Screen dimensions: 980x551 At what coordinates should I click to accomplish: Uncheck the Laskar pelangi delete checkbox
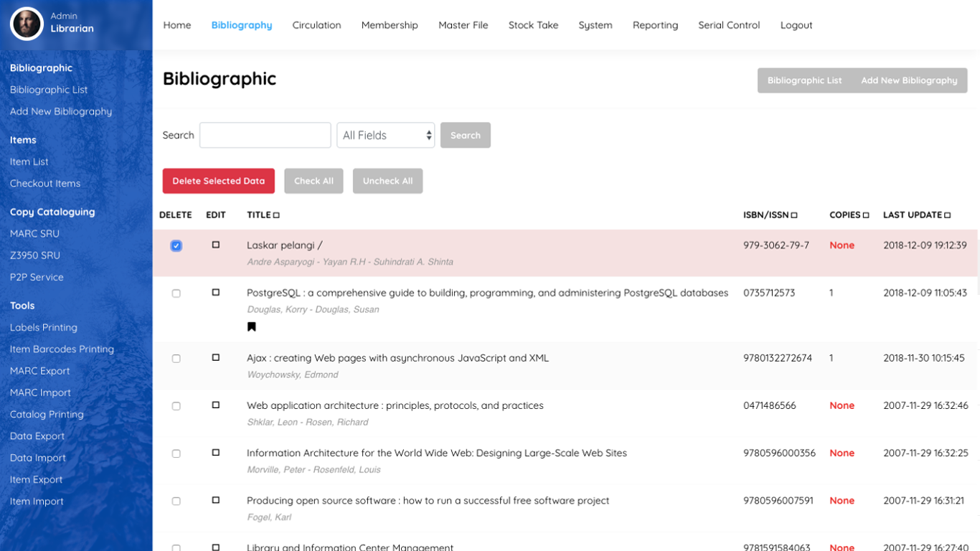[x=176, y=246]
